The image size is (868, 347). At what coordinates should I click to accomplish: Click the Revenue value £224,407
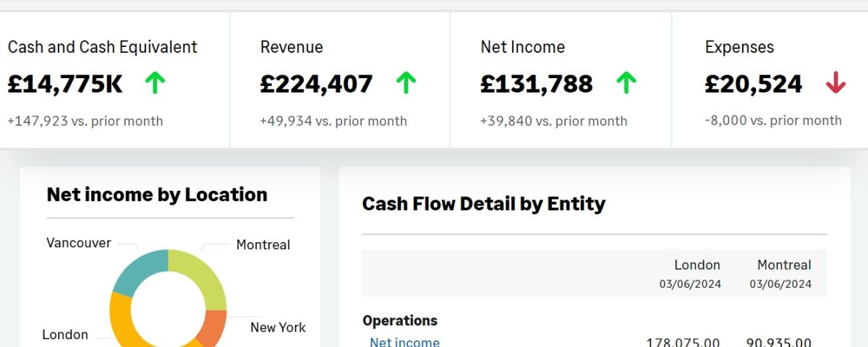(x=316, y=84)
